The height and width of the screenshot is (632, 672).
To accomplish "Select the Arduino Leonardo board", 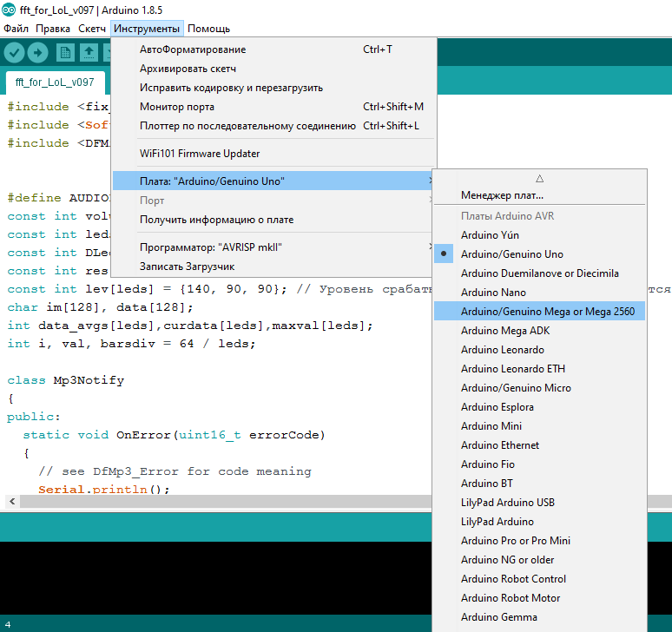I will pyautogui.click(x=503, y=350).
